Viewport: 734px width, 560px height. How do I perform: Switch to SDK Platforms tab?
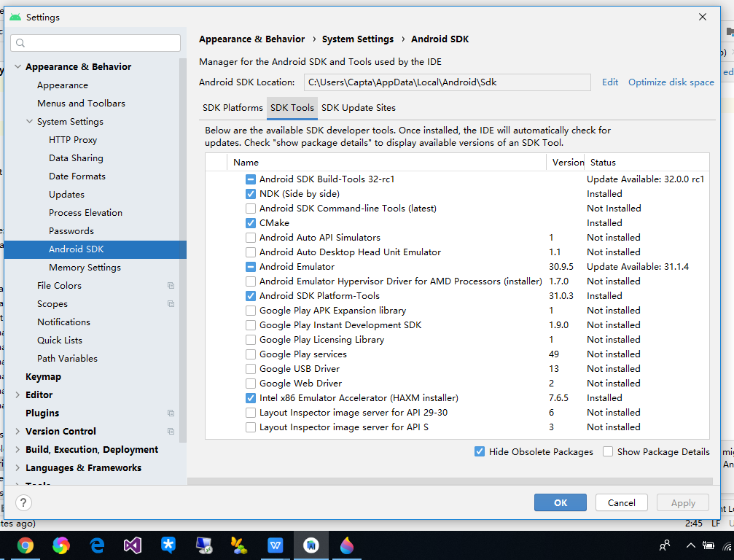(x=233, y=108)
